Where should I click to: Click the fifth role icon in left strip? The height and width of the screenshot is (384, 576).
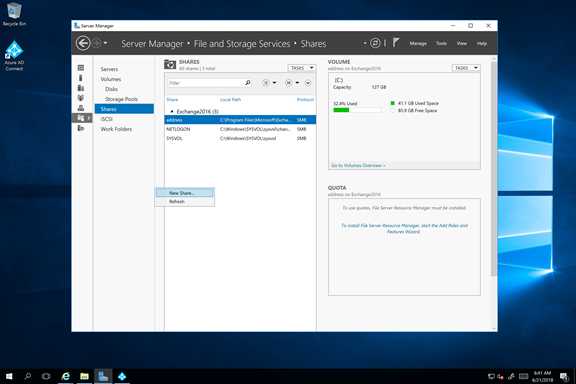click(81, 108)
